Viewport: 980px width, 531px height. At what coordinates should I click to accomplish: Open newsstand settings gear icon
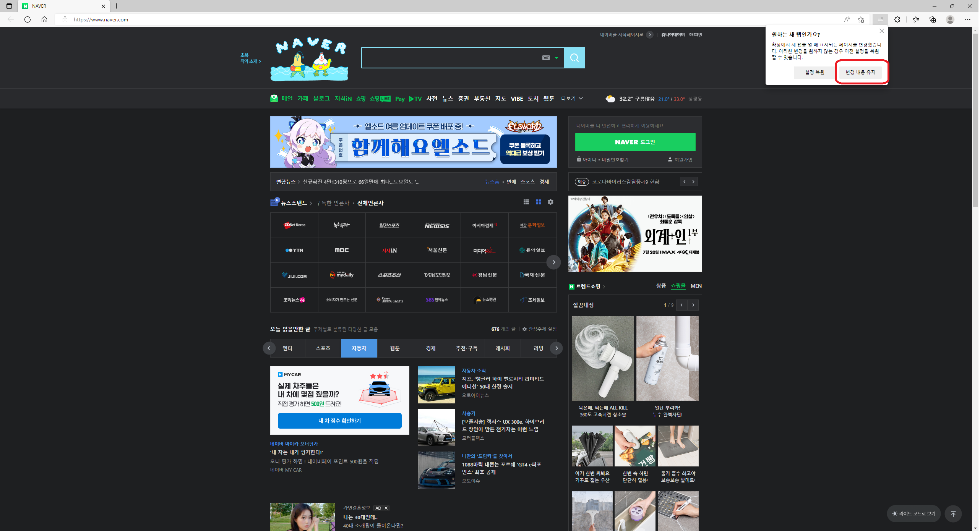tap(551, 202)
